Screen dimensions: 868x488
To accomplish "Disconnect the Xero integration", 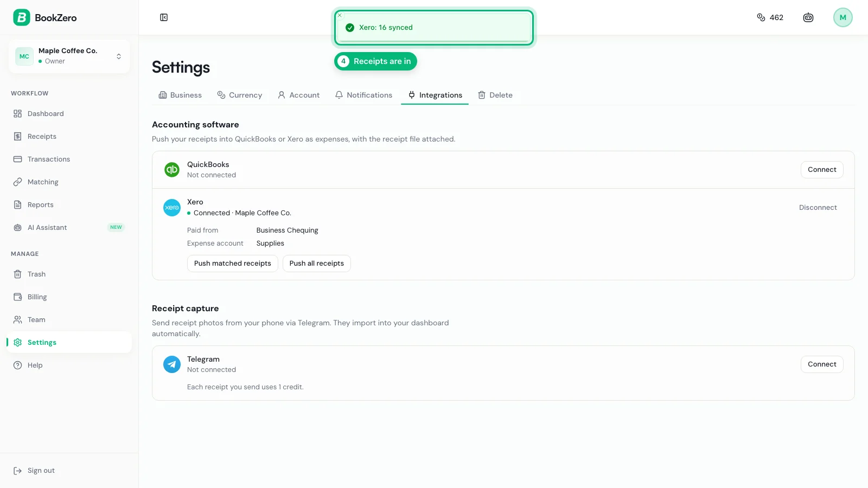I will 818,208.
